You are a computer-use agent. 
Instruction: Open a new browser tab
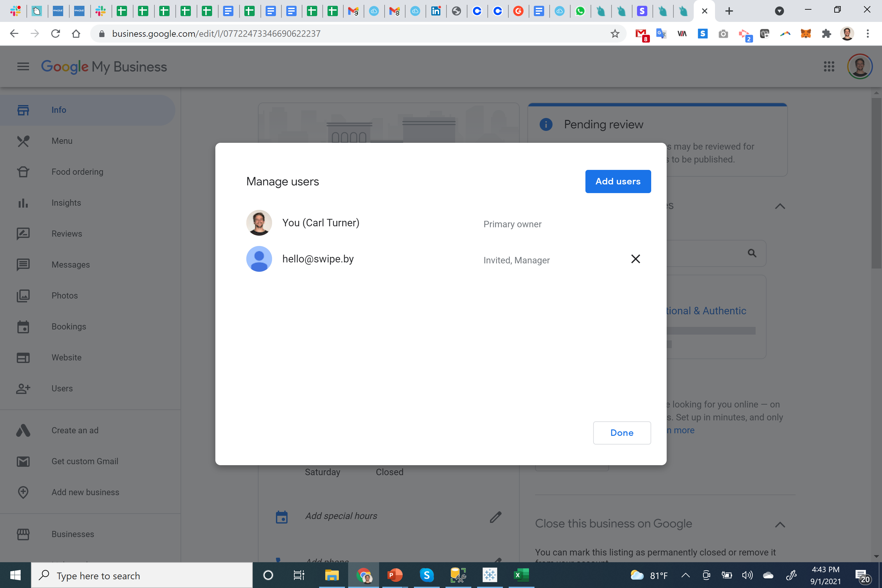pos(729,11)
